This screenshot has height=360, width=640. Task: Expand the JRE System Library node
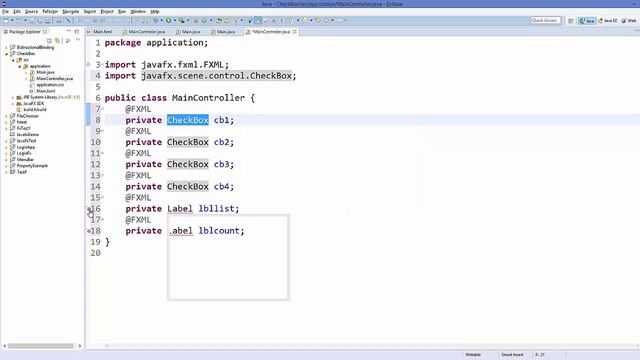pos(13,98)
